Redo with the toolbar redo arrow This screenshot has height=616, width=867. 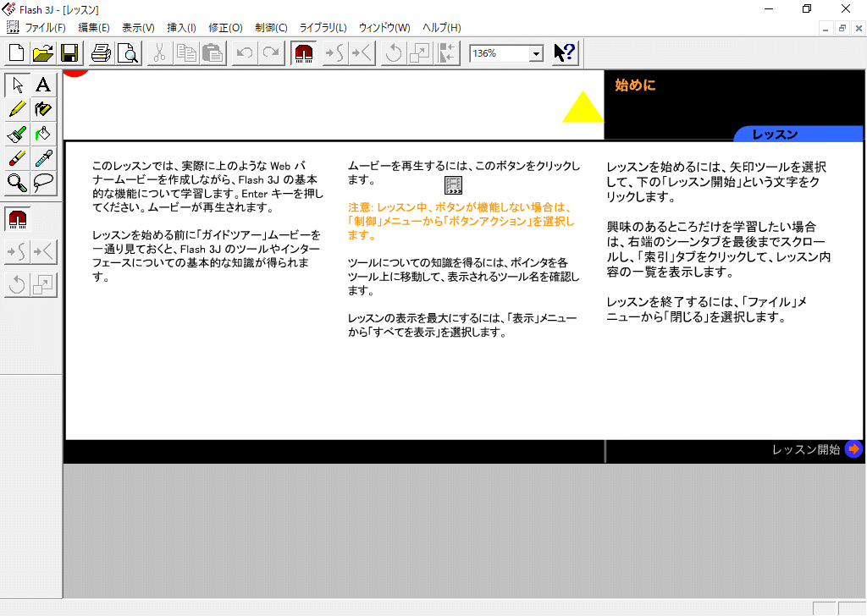tap(270, 53)
